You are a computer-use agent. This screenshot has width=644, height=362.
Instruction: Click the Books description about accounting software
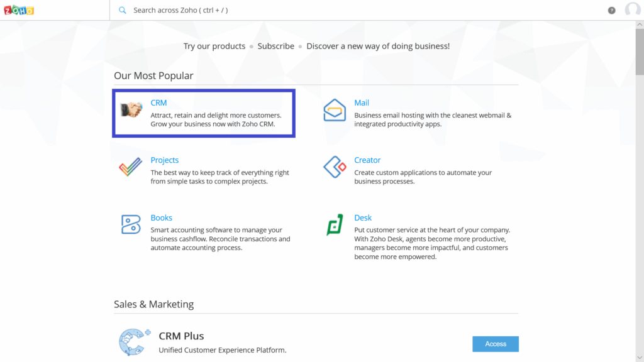click(x=220, y=239)
